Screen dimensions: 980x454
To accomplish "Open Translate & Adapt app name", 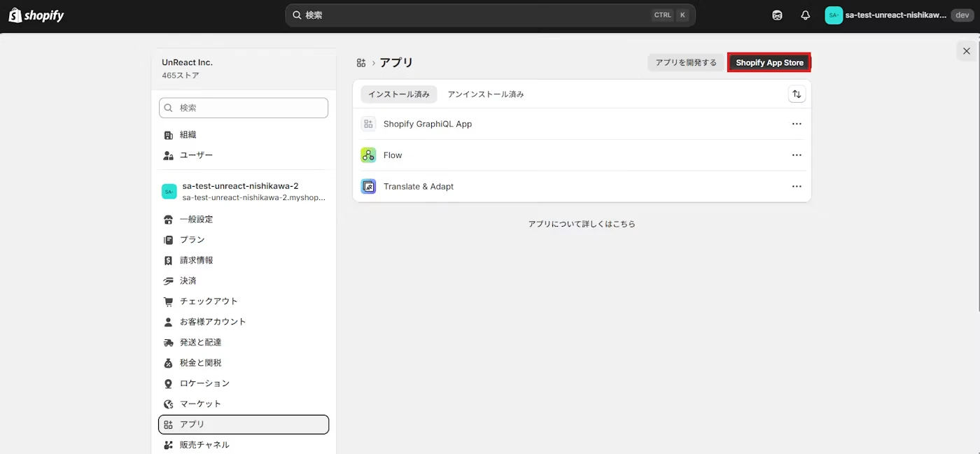I will (419, 187).
